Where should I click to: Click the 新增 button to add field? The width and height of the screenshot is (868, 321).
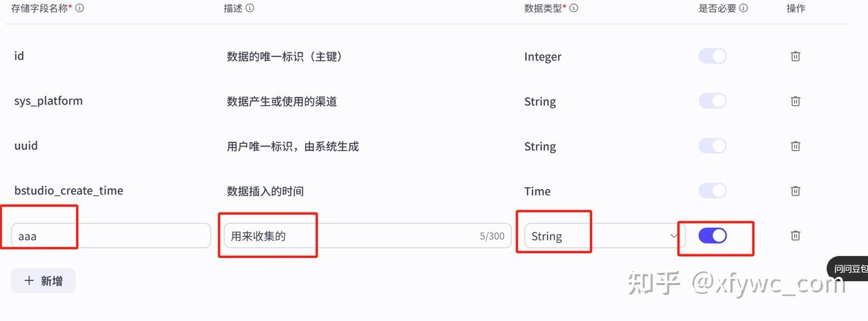pyautogui.click(x=43, y=280)
